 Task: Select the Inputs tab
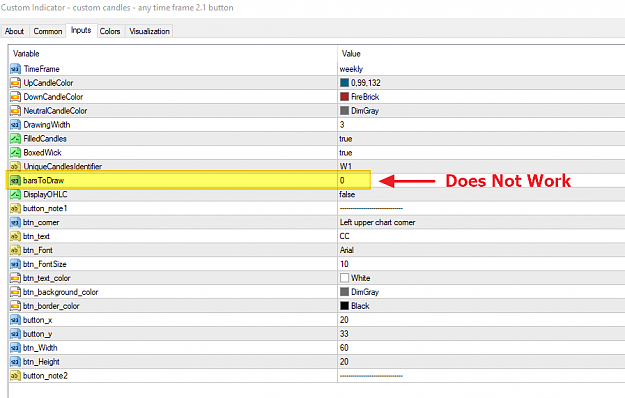click(81, 30)
